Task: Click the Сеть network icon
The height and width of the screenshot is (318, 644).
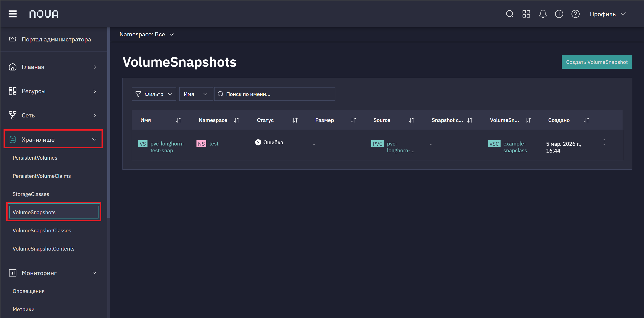Action: (x=13, y=115)
